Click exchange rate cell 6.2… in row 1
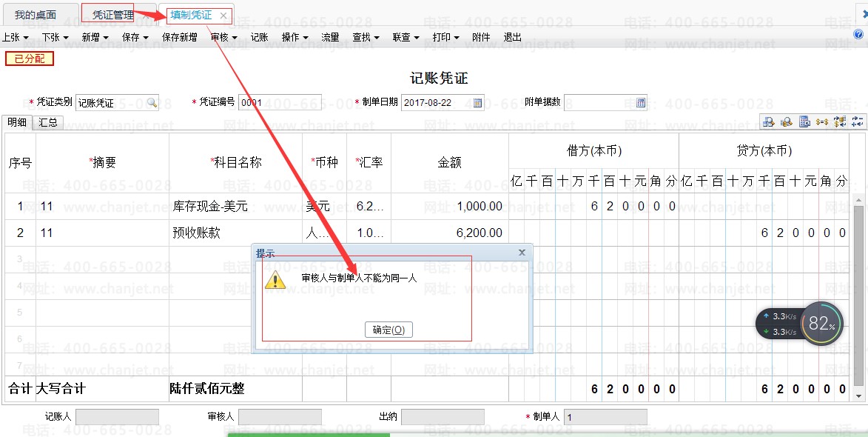The height and width of the screenshot is (437, 868). coord(369,207)
